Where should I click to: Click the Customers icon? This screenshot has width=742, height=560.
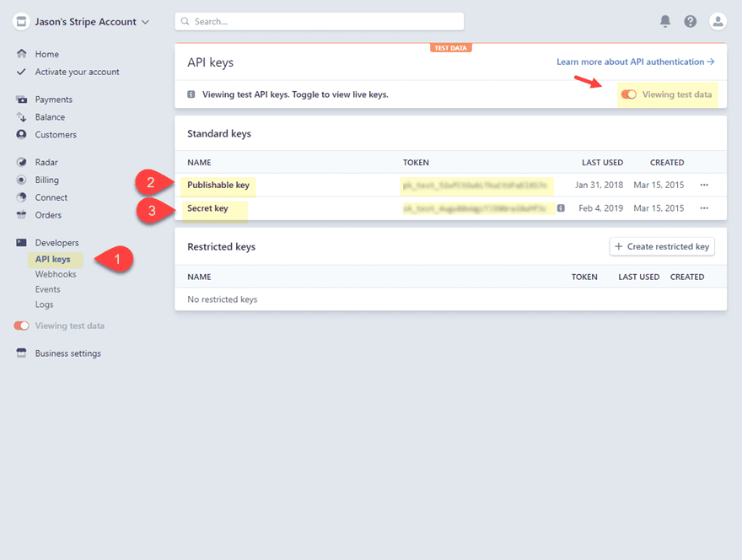pyautogui.click(x=21, y=134)
